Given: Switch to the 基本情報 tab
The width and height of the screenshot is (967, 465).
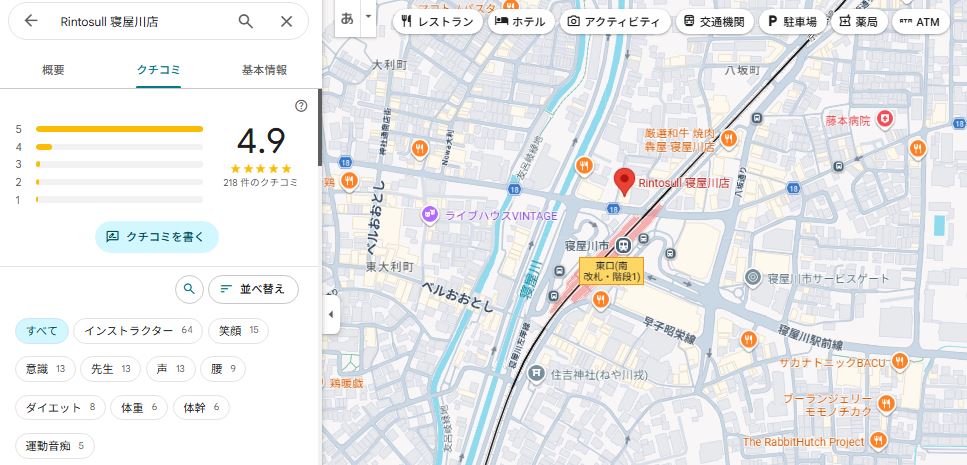Looking at the screenshot, I should point(265,70).
